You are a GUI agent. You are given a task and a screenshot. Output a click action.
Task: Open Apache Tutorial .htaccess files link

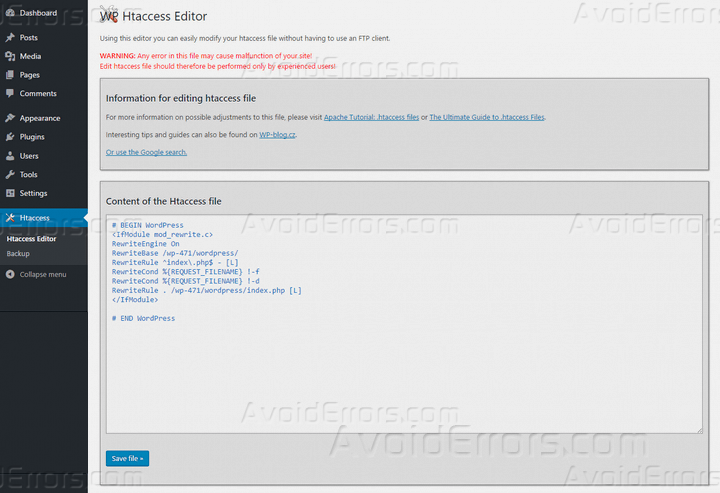tap(371, 117)
